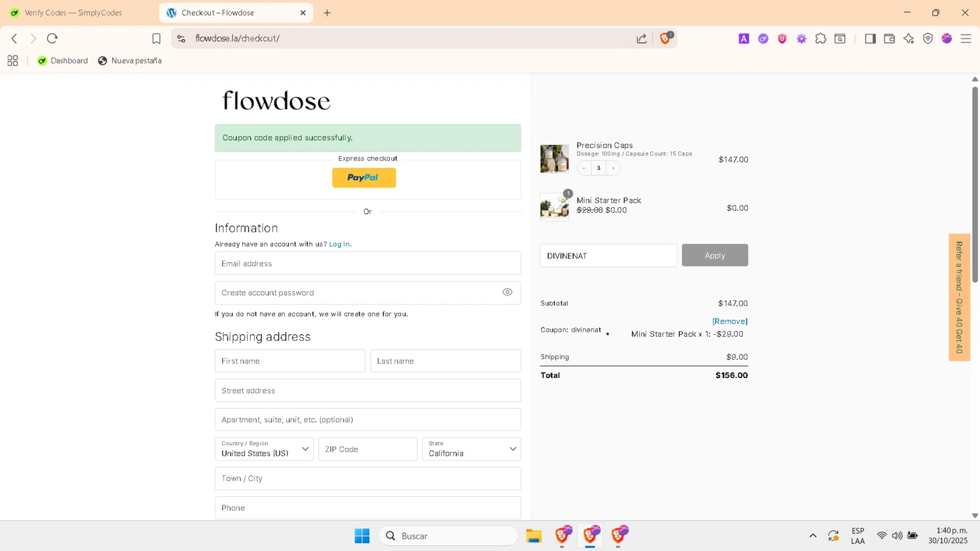Focus the First name field
Screen dimensions: 980x551
tap(290, 361)
